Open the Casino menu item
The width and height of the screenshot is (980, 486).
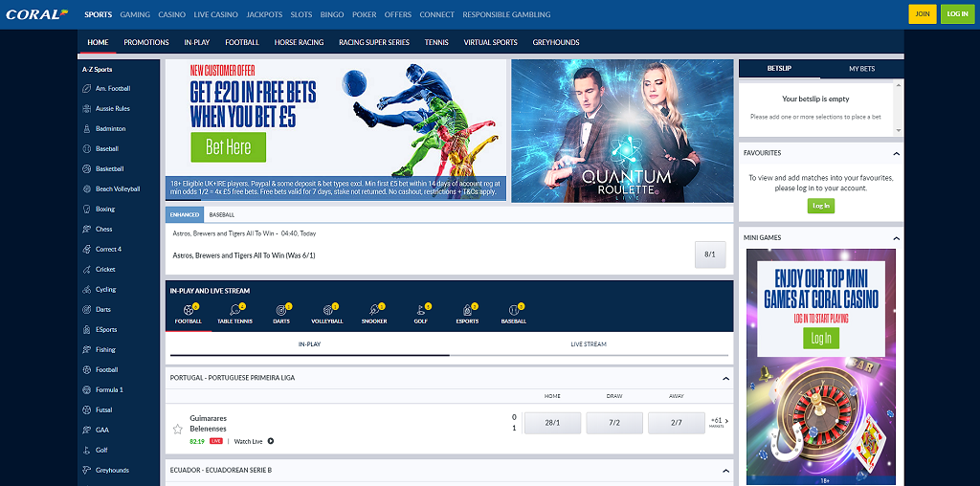(172, 14)
